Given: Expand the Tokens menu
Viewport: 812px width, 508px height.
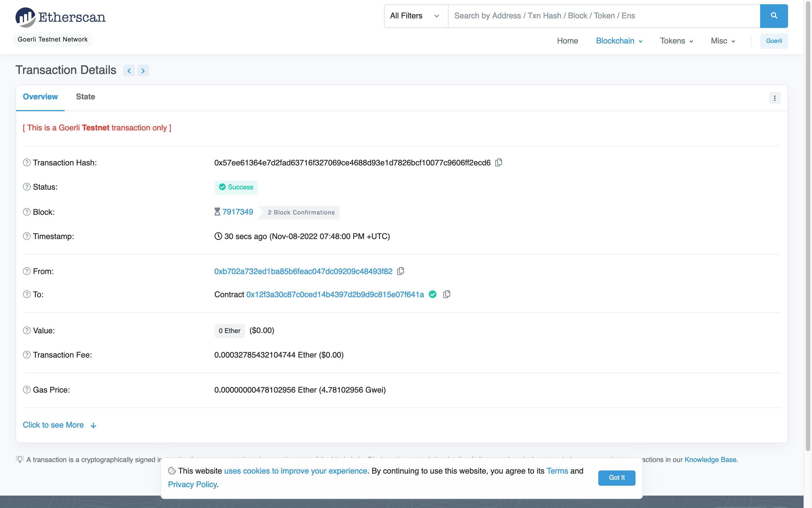Looking at the screenshot, I should (676, 41).
